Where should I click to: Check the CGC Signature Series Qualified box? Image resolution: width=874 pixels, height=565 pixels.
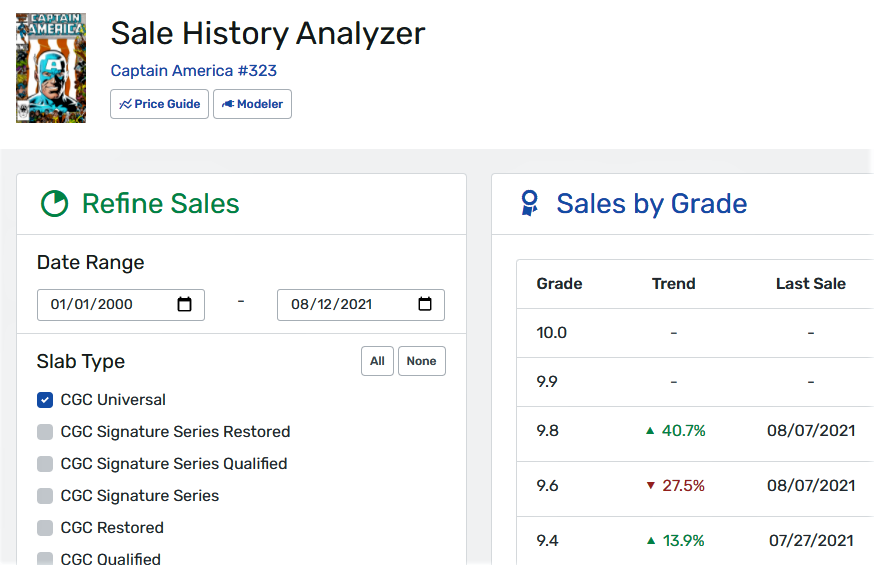pyautogui.click(x=45, y=464)
